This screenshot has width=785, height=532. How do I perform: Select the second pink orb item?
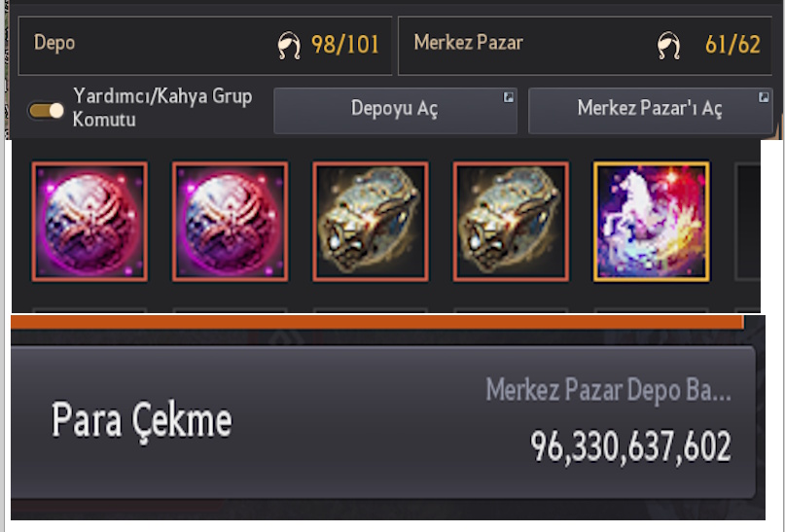pyautogui.click(x=231, y=221)
